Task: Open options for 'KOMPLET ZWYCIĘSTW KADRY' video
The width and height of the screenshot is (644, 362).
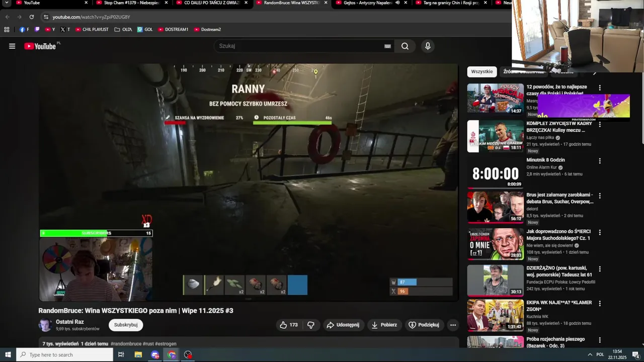Action: tap(599, 124)
